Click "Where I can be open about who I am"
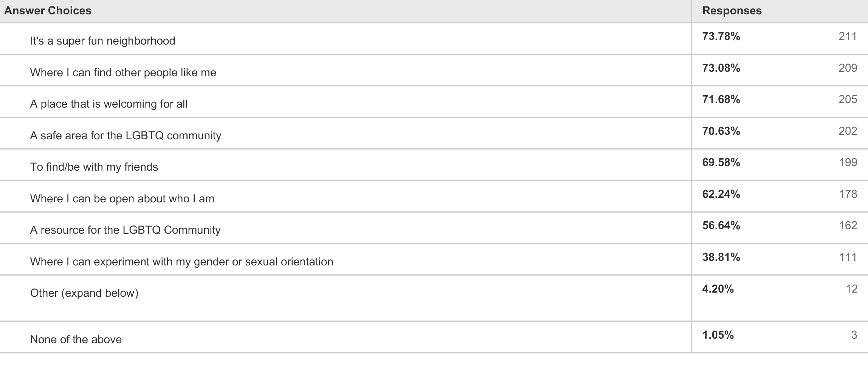868x370 pixels. coord(122,199)
